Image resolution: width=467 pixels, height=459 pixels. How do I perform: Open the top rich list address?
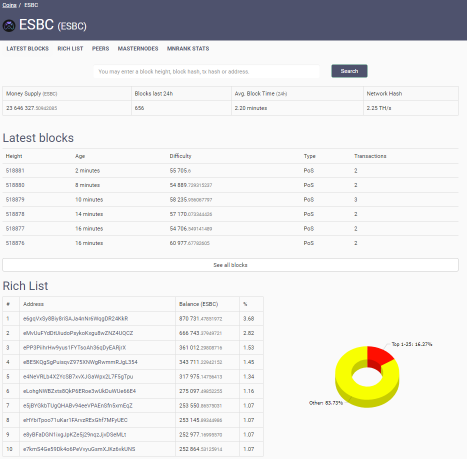(76, 319)
